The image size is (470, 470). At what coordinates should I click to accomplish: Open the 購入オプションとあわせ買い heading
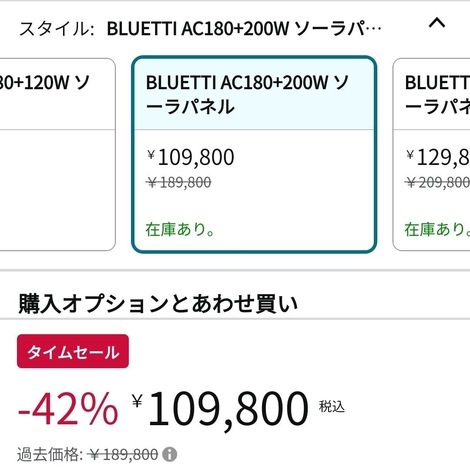(x=158, y=303)
